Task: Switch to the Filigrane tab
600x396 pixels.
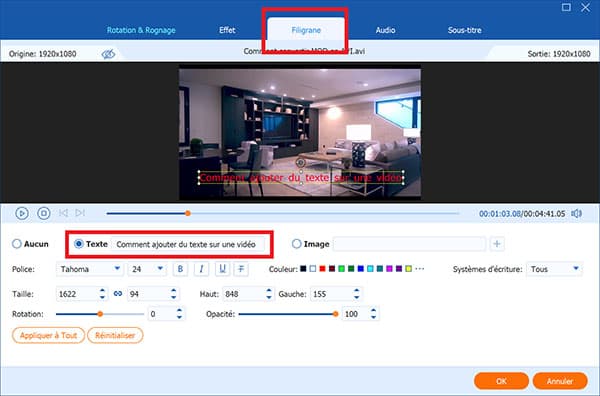Action: [306, 30]
